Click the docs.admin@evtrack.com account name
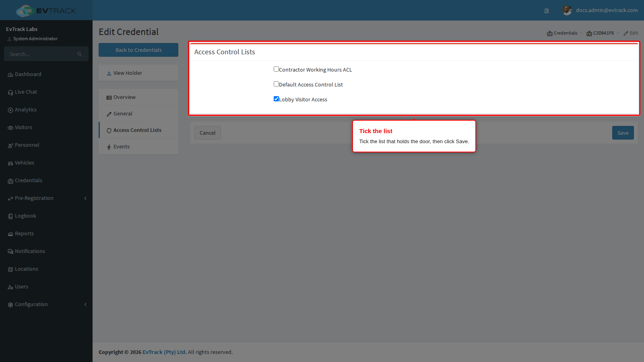Viewport: 644px width, 362px height. 607,10
